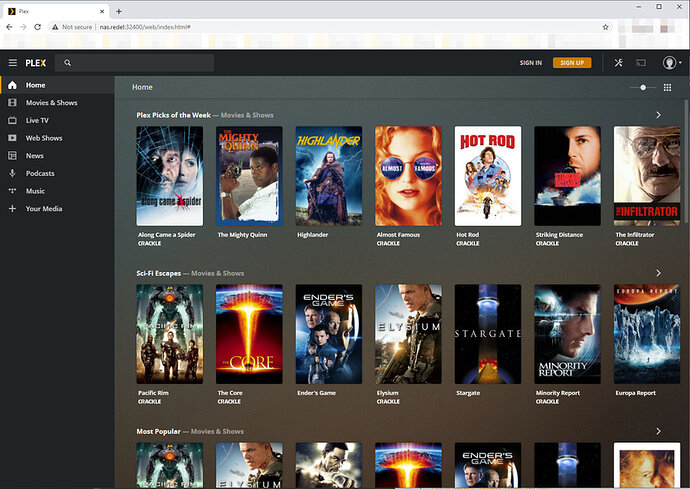Click the browser address bar

click(x=330, y=27)
